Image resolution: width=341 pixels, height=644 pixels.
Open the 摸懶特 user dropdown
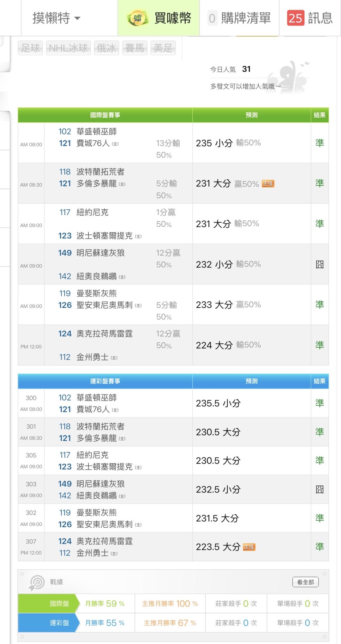pyautogui.click(x=56, y=18)
